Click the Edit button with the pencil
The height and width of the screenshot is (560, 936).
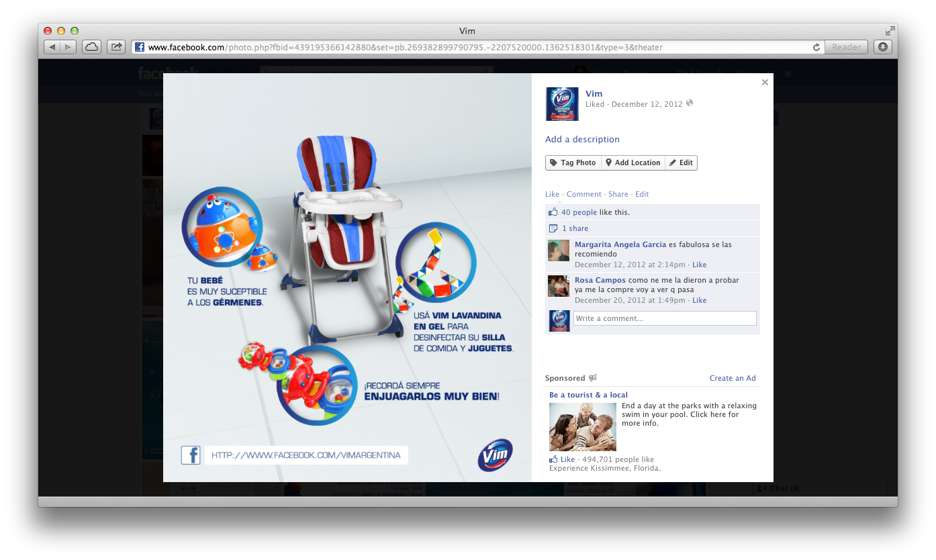[x=681, y=162]
